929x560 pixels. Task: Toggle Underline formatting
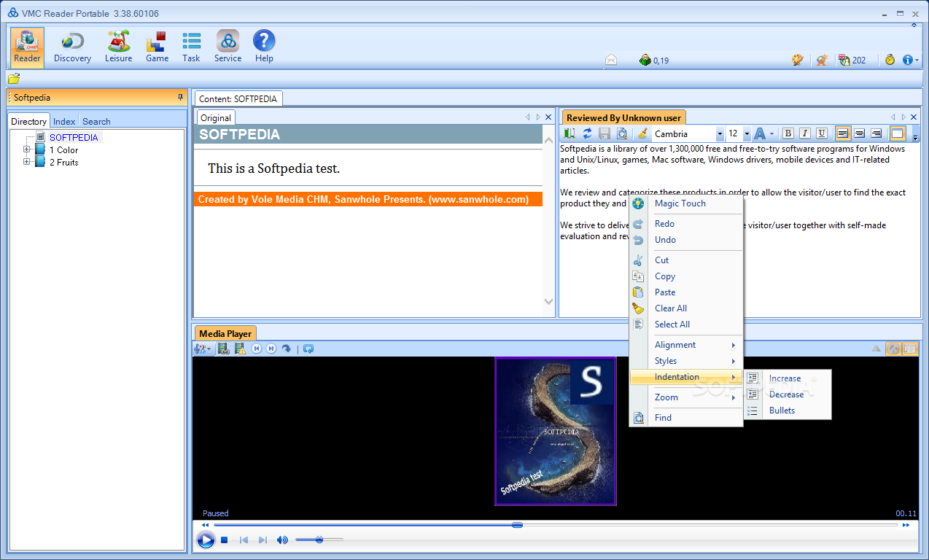821,133
